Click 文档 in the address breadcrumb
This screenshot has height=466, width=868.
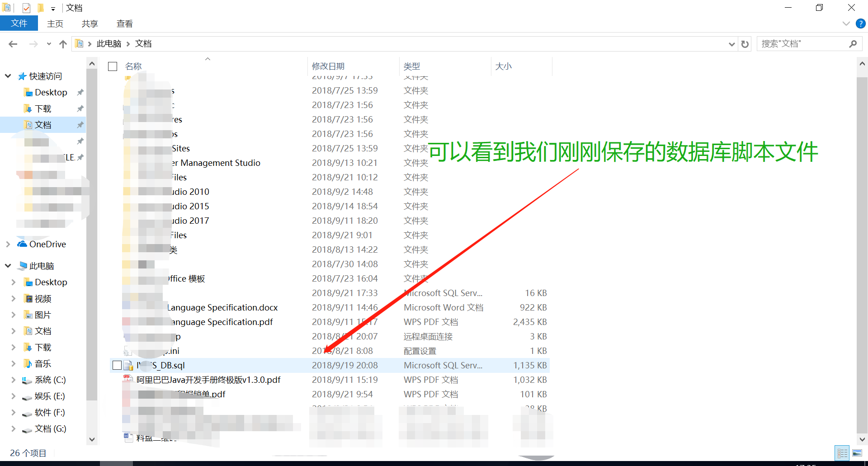tap(143, 44)
